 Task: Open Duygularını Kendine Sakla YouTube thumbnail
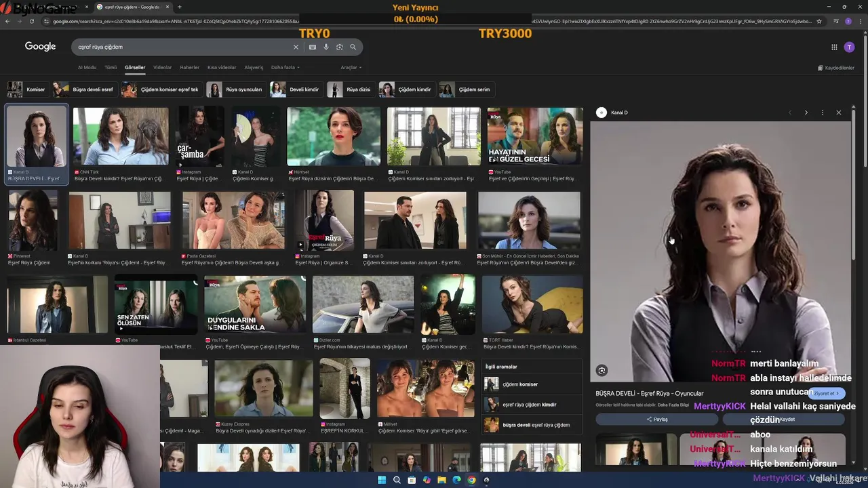coord(255,304)
